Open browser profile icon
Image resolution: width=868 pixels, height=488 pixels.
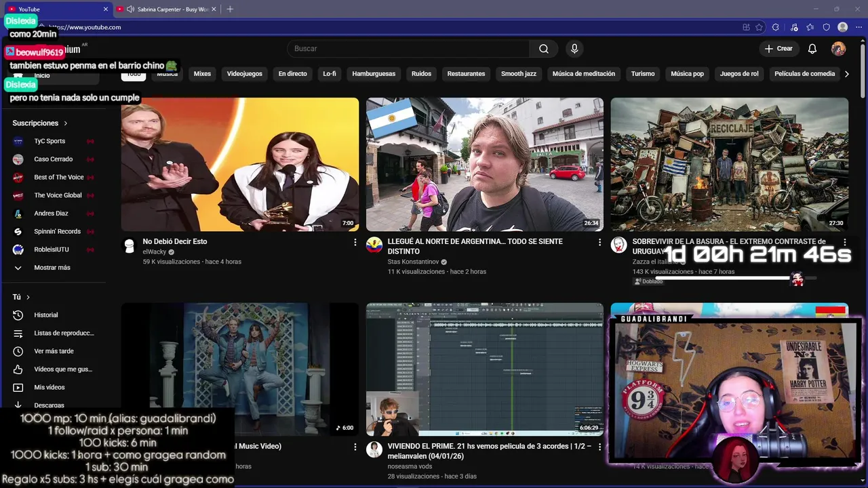point(843,27)
